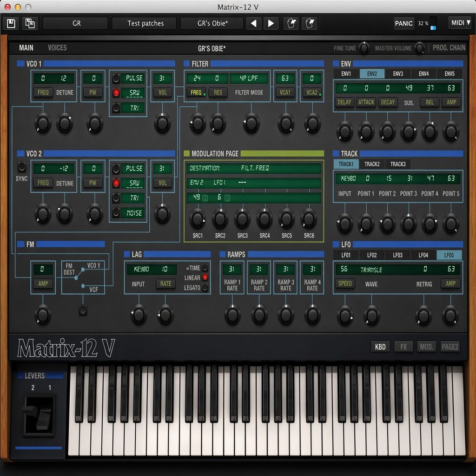The image size is (476, 476).
Task: Click the TRACK POINT 3 knob
Action: [408, 224]
